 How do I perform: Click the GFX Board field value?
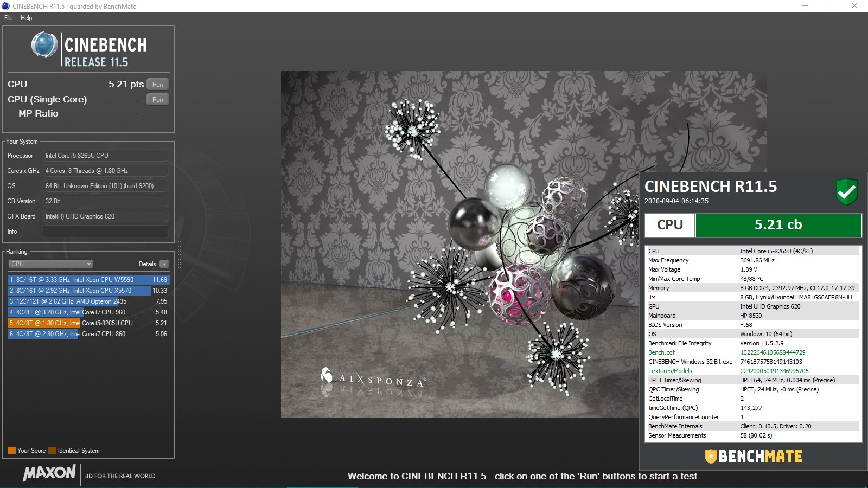coord(105,216)
